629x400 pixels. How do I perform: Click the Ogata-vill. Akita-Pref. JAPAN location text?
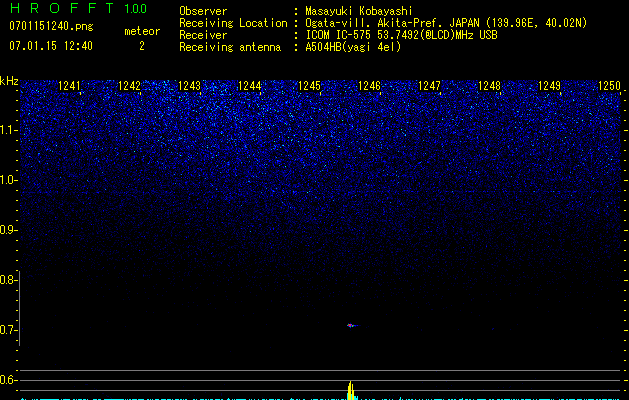tap(446, 23)
